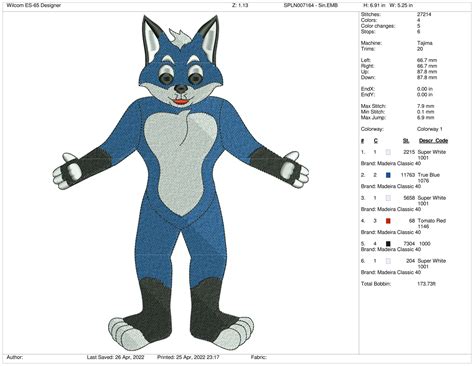Click the 'EndX:' label
This screenshot has width=474, height=366.
coord(368,89)
